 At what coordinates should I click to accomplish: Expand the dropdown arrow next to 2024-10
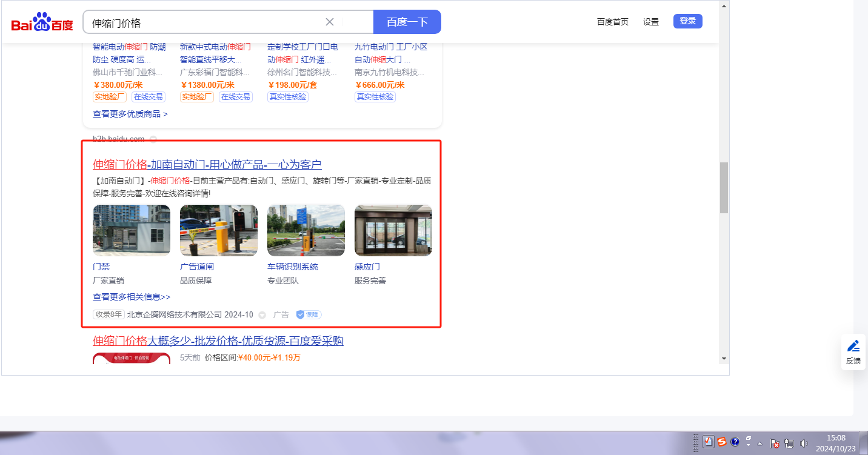[262, 315]
